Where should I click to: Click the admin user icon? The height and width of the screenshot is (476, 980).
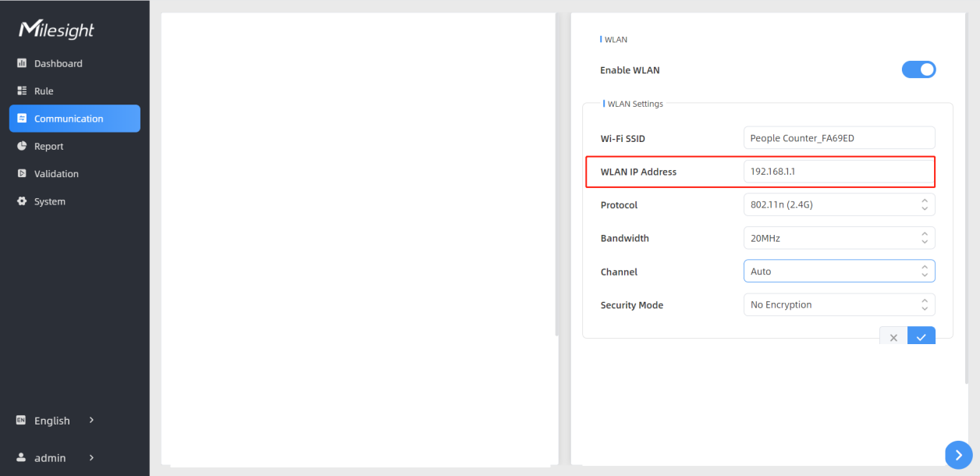tap(22, 458)
